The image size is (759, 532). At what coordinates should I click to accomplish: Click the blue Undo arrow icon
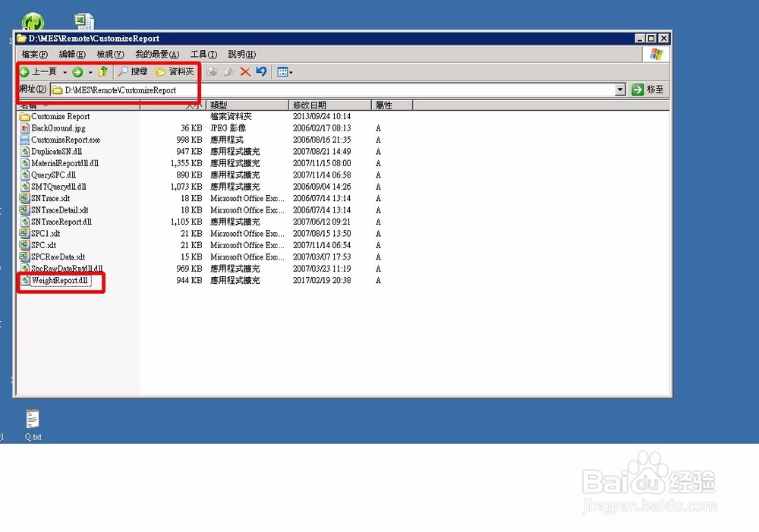pyautogui.click(x=261, y=71)
